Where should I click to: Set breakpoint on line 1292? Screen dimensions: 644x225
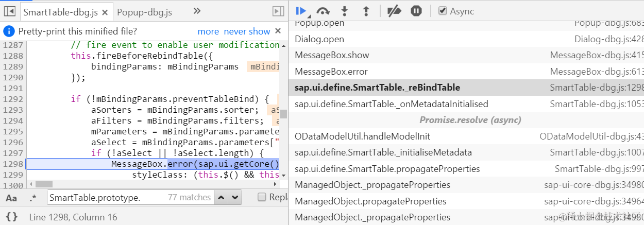tap(13, 99)
